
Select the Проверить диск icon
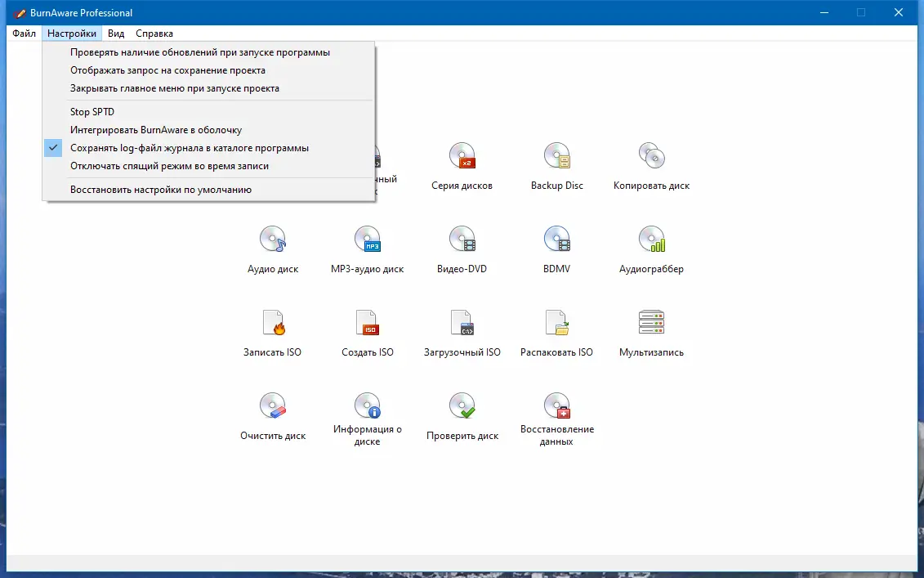(x=462, y=405)
